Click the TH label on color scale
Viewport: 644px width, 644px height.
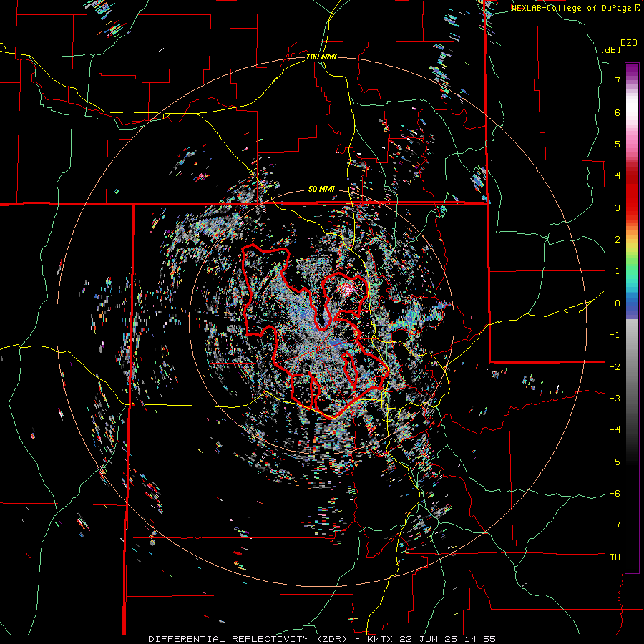click(615, 557)
